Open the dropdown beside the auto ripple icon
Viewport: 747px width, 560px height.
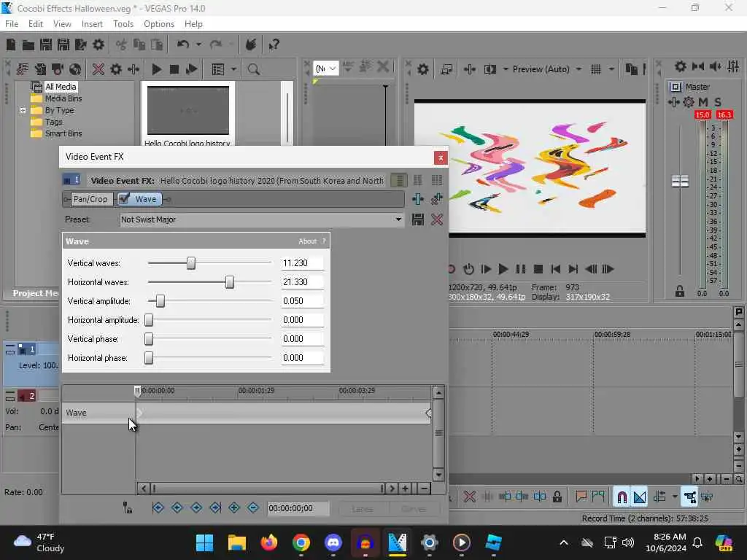675,497
